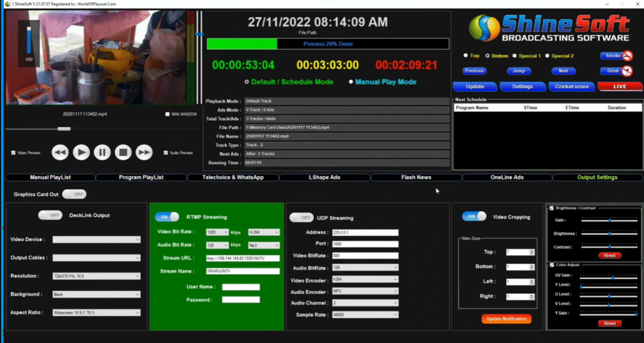Enable the Mini Window checkbox
644x343 pixels.
tap(167, 115)
